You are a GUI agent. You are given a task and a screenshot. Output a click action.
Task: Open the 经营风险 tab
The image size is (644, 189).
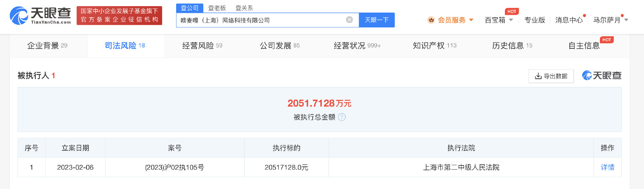pyautogui.click(x=203, y=45)
